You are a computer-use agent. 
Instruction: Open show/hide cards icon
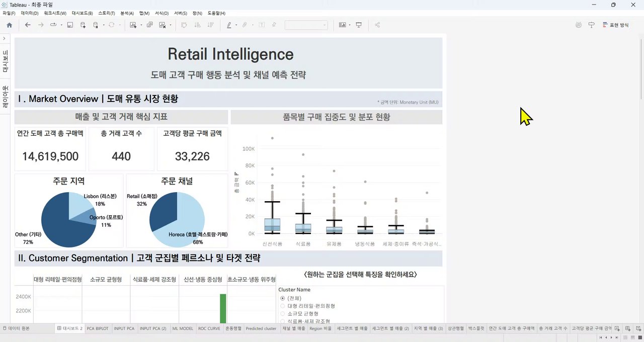click(343, 25)
